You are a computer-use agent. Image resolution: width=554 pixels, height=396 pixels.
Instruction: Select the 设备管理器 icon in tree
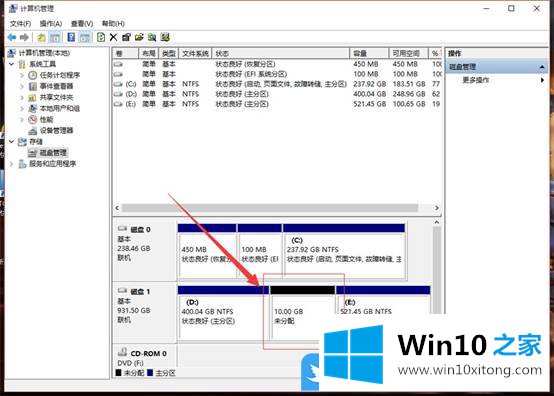coord(33,130)
